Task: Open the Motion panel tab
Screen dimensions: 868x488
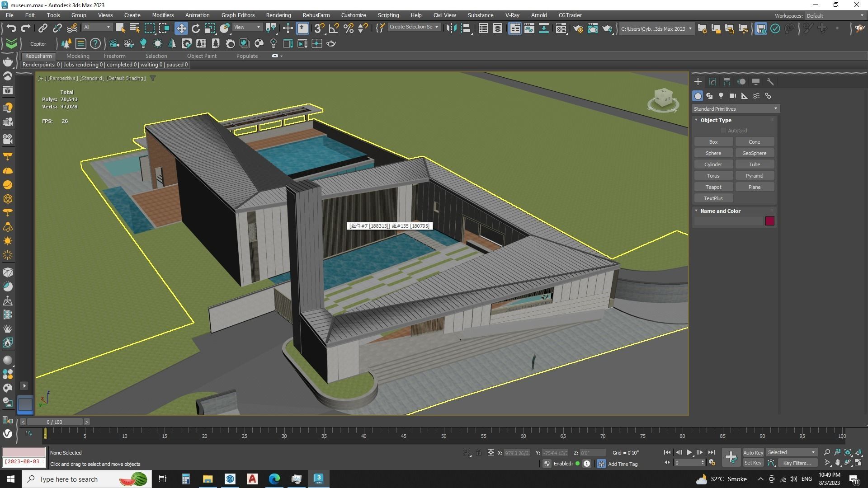Action: click(x=741, y=82)
